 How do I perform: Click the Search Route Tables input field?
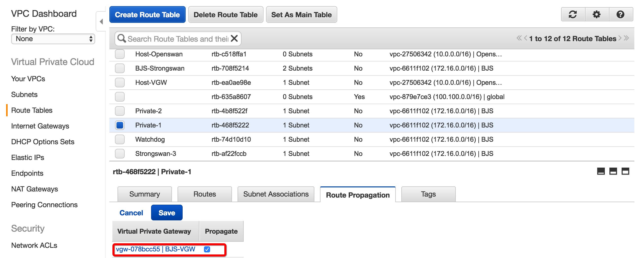178,39
